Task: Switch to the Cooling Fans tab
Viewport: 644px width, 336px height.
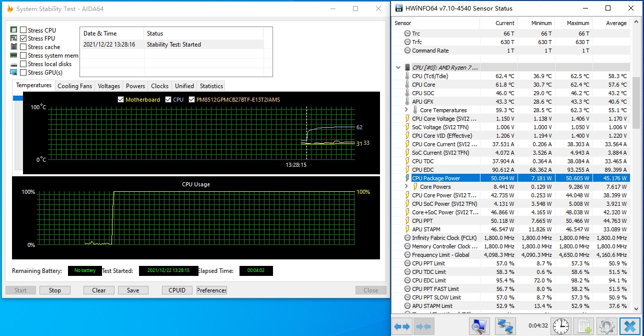Action: 74,86
